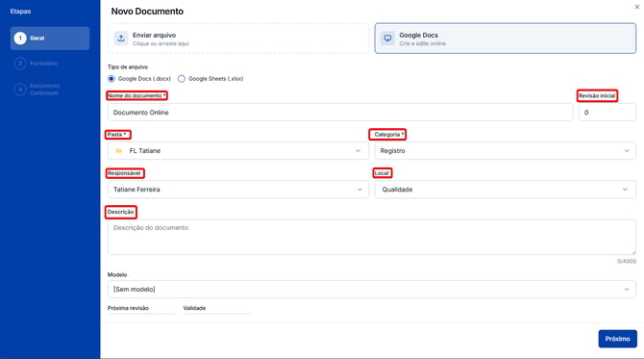Close the Novo Documento dialog
This screenshot has height=359, width=644.
(637, 7)
